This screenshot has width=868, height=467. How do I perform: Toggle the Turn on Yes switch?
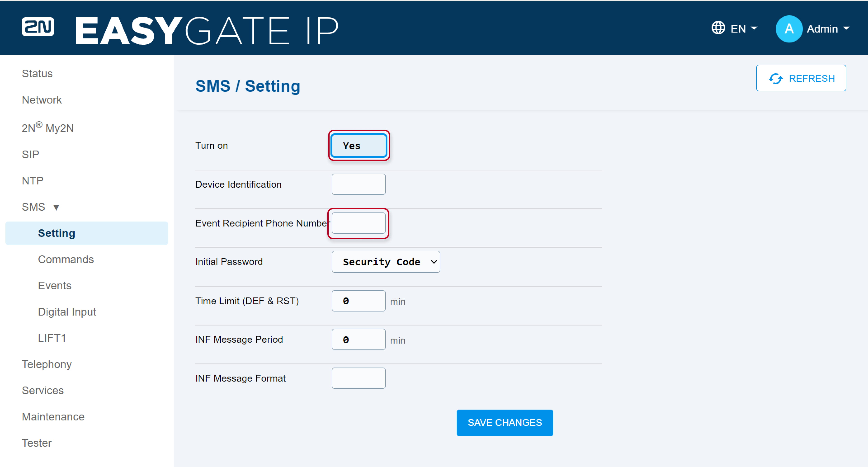[359, 146]
